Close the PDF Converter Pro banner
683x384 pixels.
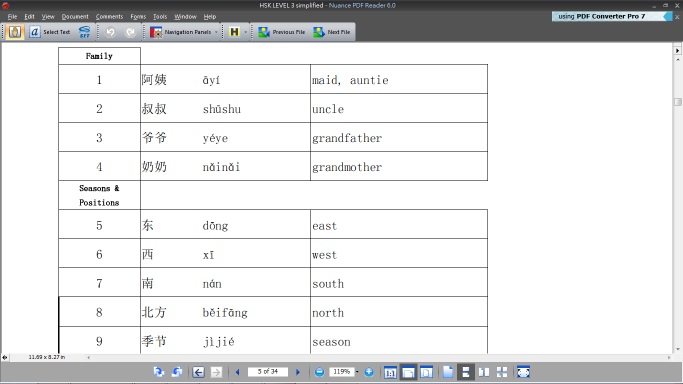(677, 17)
